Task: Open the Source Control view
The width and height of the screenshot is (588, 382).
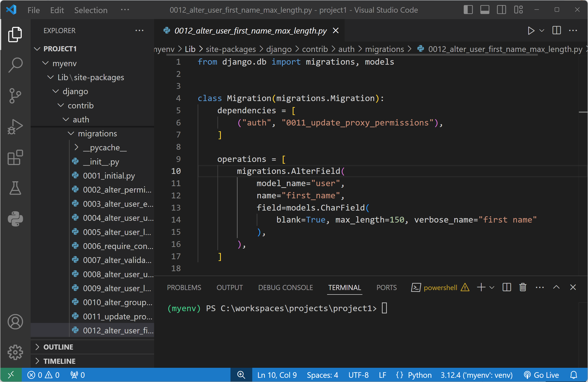Action: [x=15, y=96]
